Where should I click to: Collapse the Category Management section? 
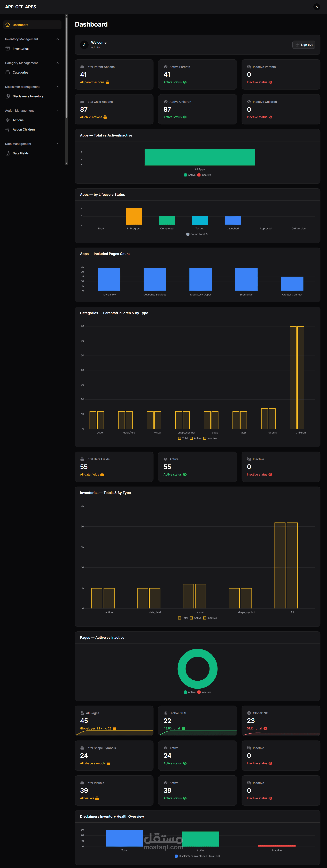(x=58, y=63)
